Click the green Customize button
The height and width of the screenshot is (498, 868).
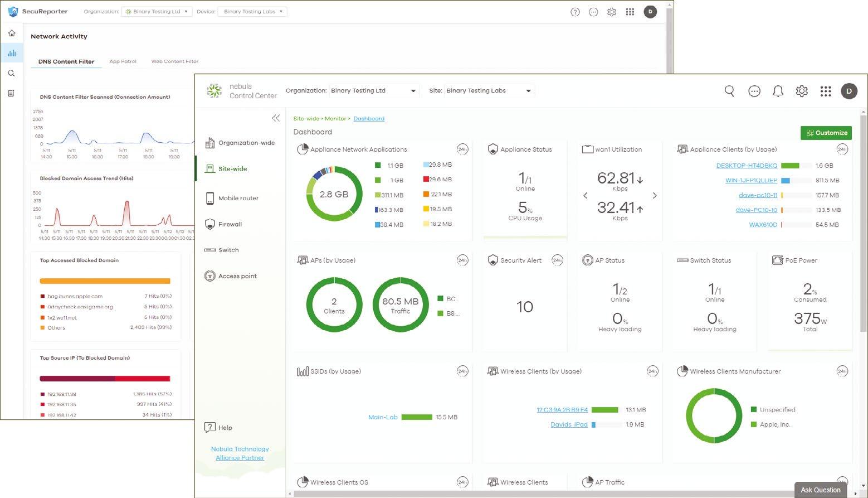[826, 133]
